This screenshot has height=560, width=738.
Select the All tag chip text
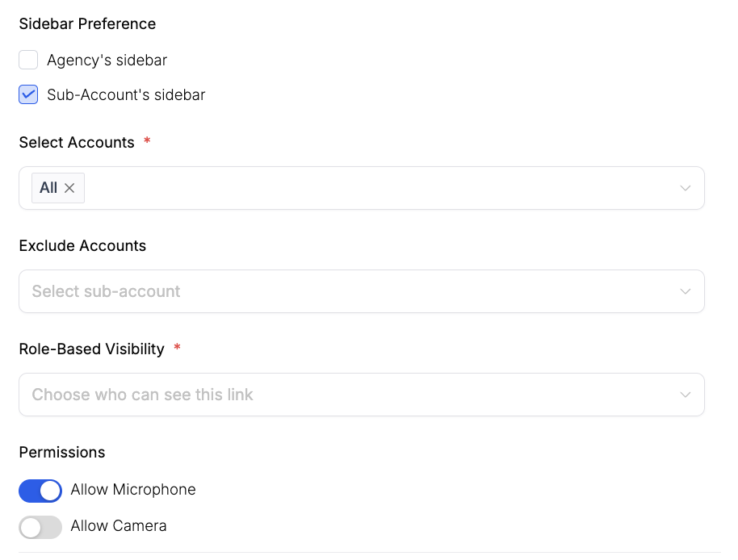point(48,188)
